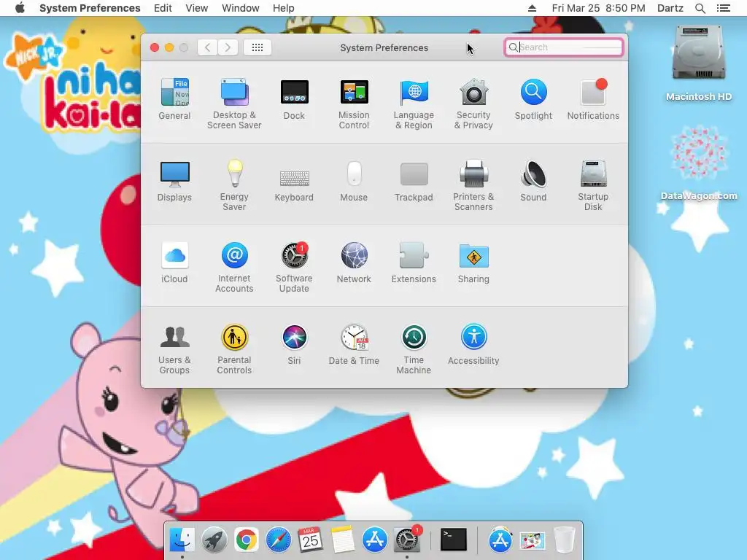Open Language & Region pane

[414, 104]
